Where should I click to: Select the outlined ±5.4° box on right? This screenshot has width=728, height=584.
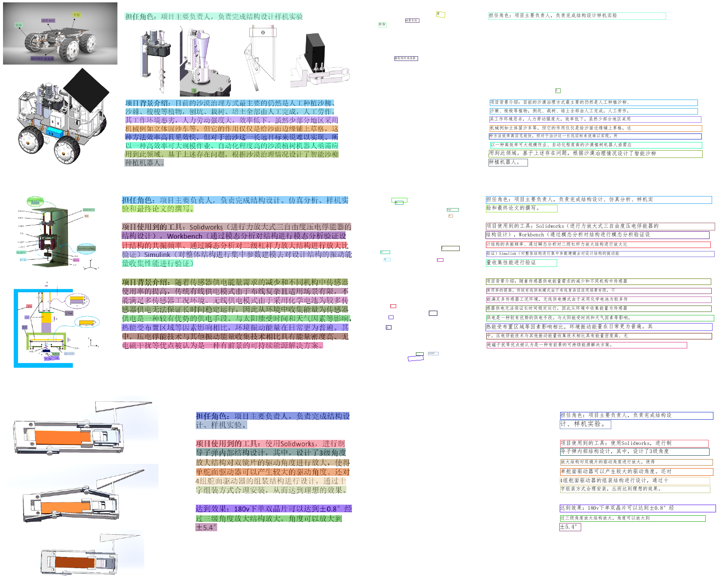tap(570, 527)
